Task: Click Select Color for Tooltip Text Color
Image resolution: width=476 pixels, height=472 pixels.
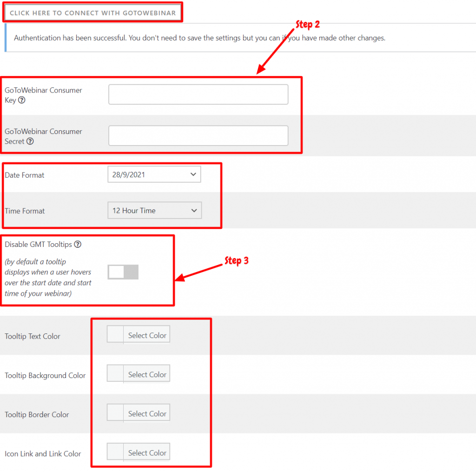Action: pyautogui.click(x=147, y=335)
